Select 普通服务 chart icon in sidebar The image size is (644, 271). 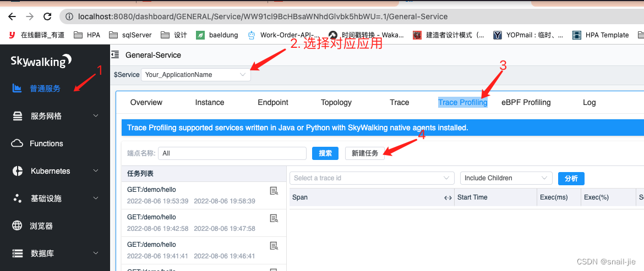(17, 88)
